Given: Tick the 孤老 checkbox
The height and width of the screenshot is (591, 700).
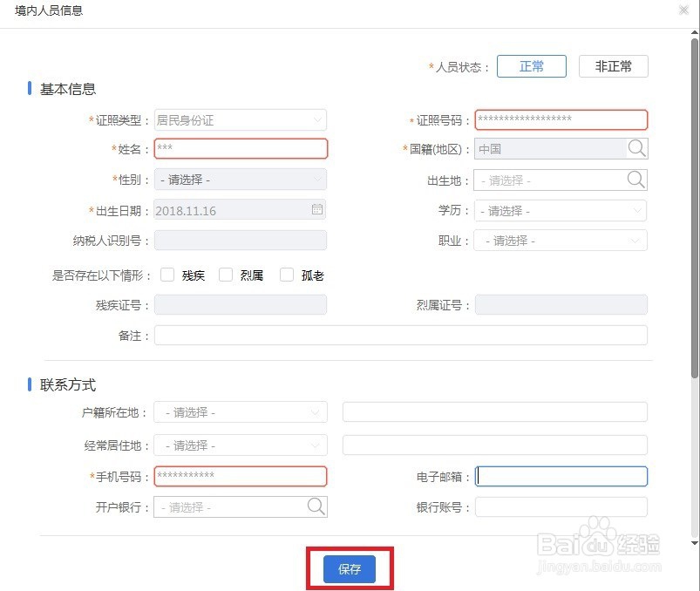Looking at the screenshot, I should coord(287,275).
